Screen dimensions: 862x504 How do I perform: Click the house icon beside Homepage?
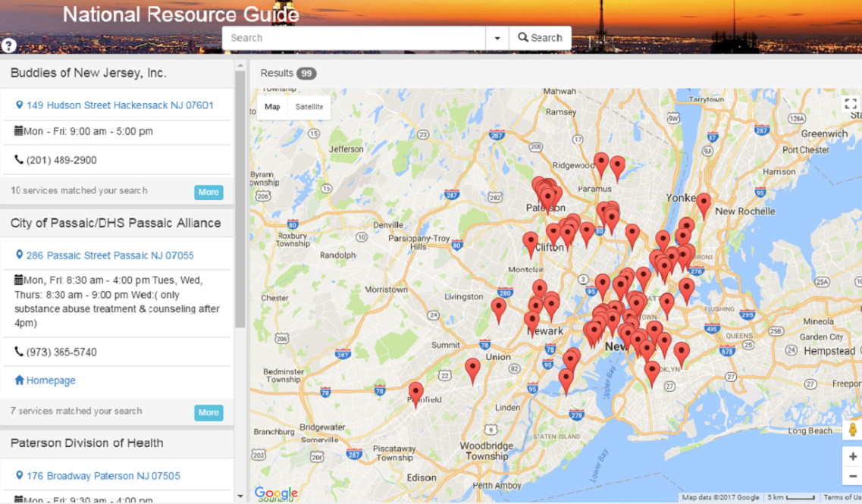point(19,380)
